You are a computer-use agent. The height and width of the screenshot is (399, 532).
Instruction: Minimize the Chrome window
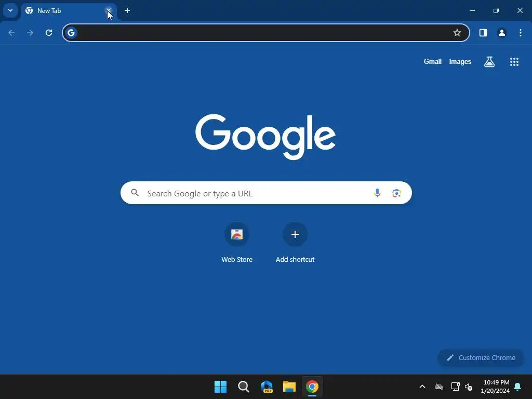click(472, 10)
